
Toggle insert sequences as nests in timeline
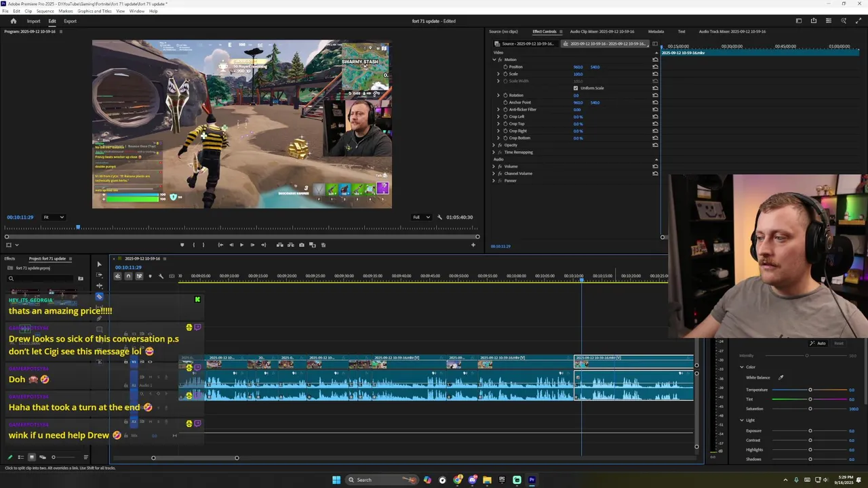(x=118, y=276)
